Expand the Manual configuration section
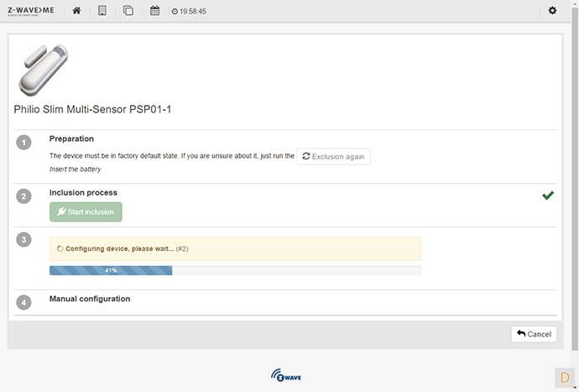The width and height of the screenshot is (579, 392). click(x=90, y=299)
